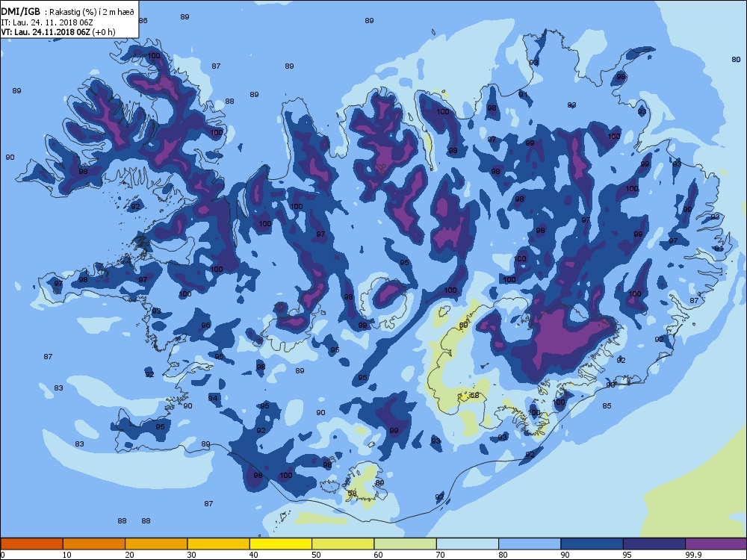Viewport: 747px width, 560px height.
Task: Click the legend scale label '10'
Action: [x=66, y=555]
